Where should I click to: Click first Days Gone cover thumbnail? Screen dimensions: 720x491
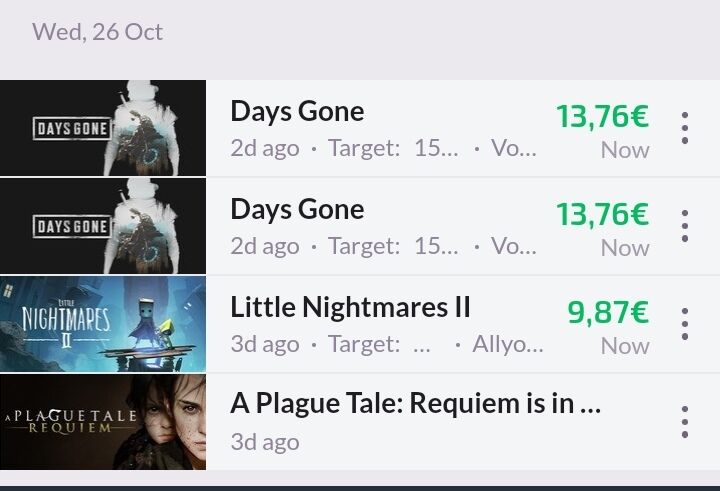(103, 128)
